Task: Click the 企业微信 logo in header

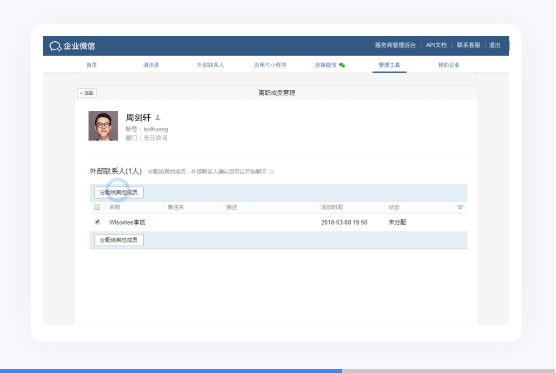Action: click(72, 46)
